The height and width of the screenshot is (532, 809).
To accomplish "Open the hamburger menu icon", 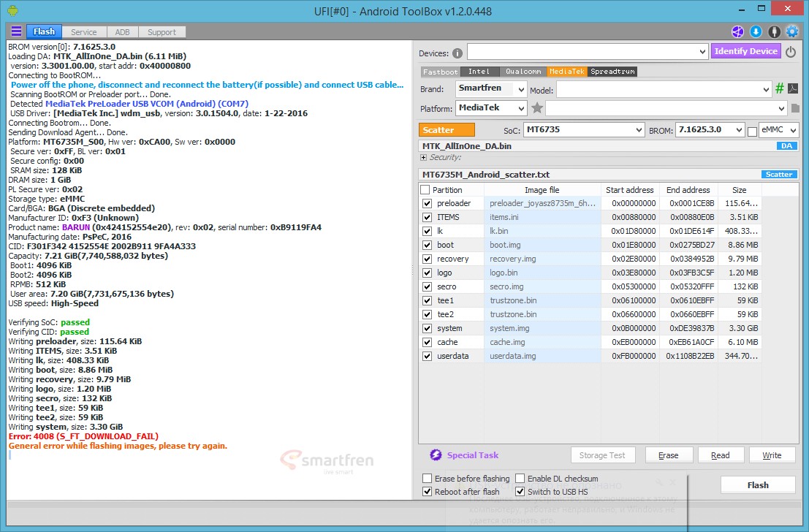I will coord(17,31).
